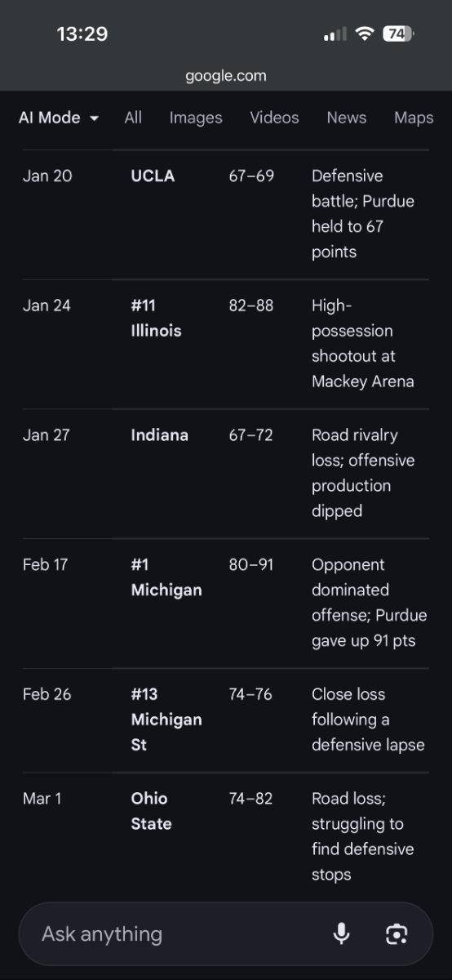Expand the AI Mode dropdown arrow
Viewport: 452px width, 980px height.
94,118
